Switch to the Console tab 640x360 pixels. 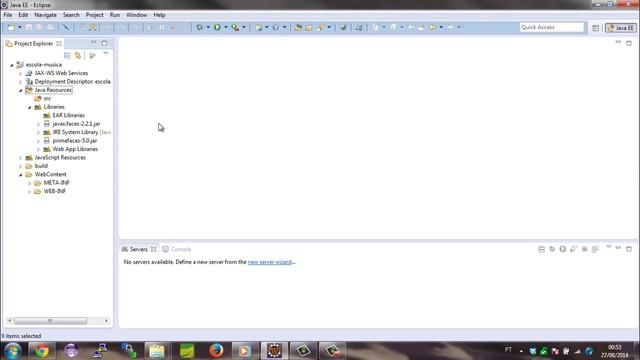pos(176,249)
